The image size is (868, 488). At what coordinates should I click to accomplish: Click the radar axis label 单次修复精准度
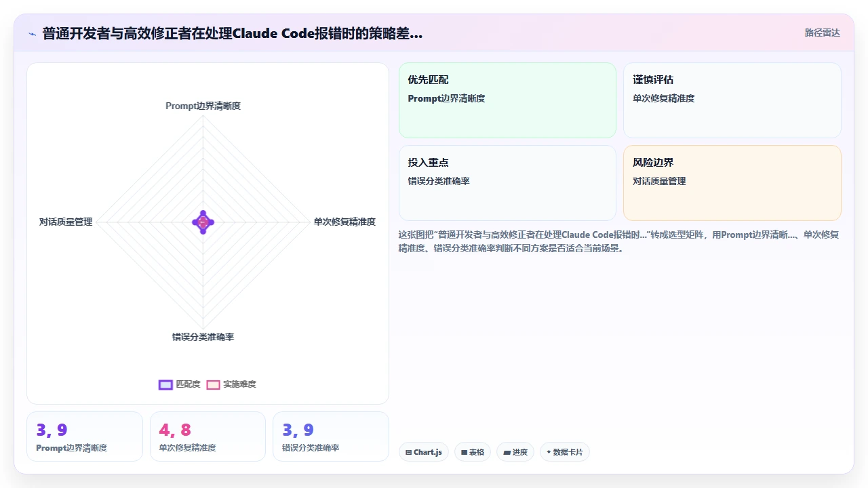coord(344,222)
